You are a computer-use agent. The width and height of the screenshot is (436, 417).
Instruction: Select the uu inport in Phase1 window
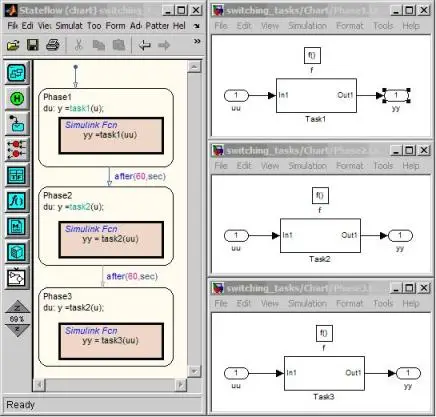point(236,96)
